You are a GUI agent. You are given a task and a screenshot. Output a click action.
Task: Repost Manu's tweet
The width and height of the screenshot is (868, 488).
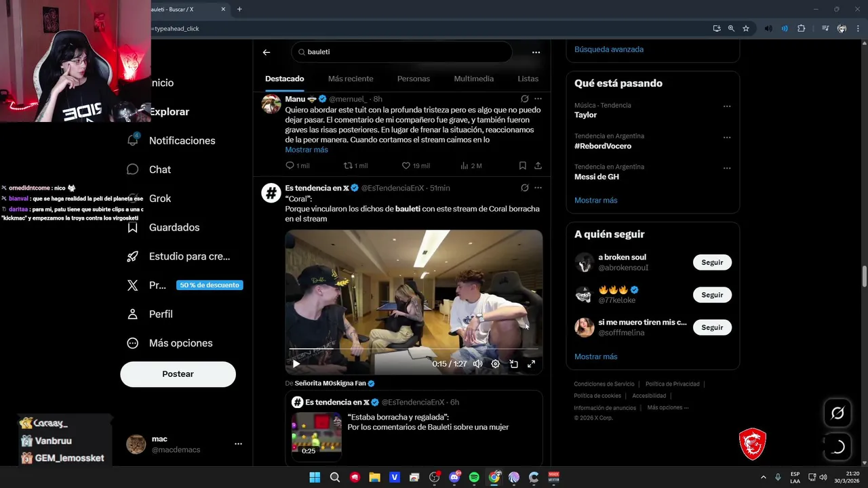tap(355, 165)
